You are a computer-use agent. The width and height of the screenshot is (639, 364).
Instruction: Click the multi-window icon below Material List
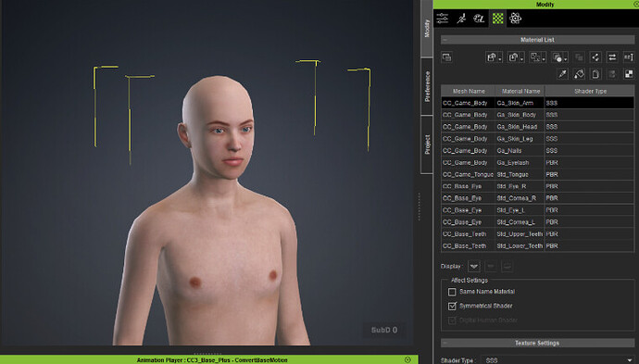[446, 57]
